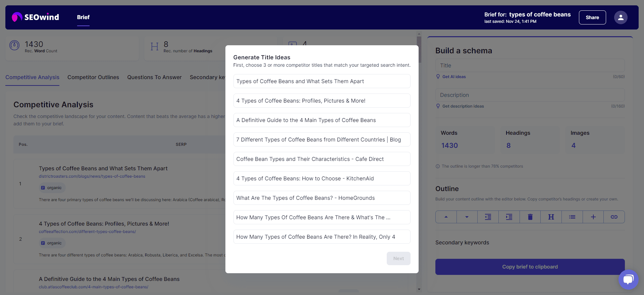Click the chain link icon in the Outline toolbar
The width and height of the screenshot is (644, 295).
coord(614,217)
